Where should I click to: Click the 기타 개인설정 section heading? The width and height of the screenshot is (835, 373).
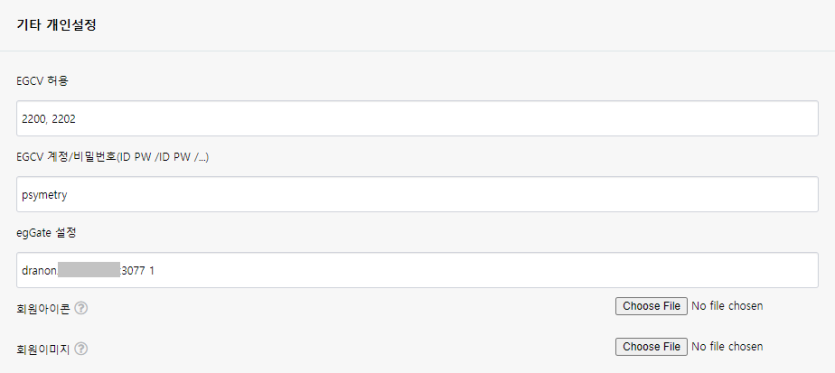coord(56,25)
